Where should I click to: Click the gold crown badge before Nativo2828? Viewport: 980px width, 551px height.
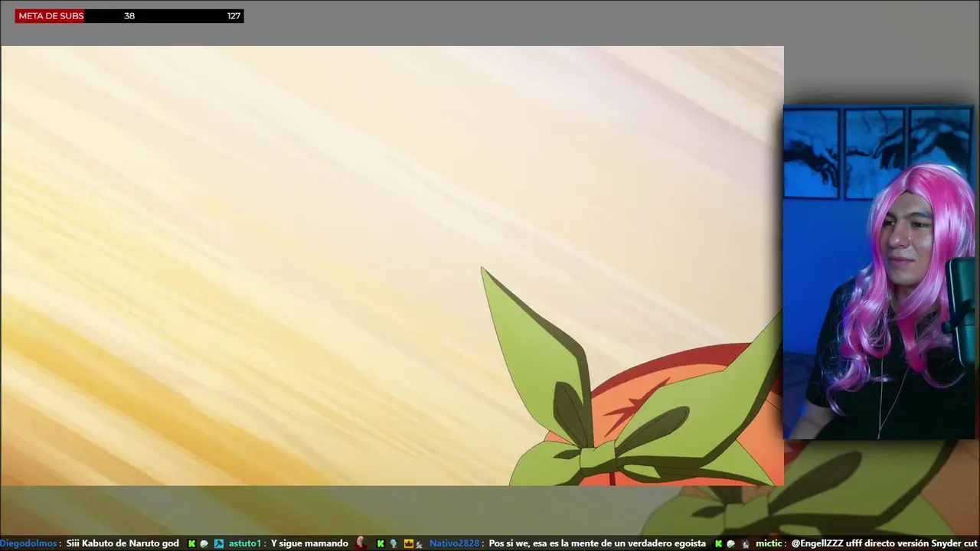[x=409, y=543]
